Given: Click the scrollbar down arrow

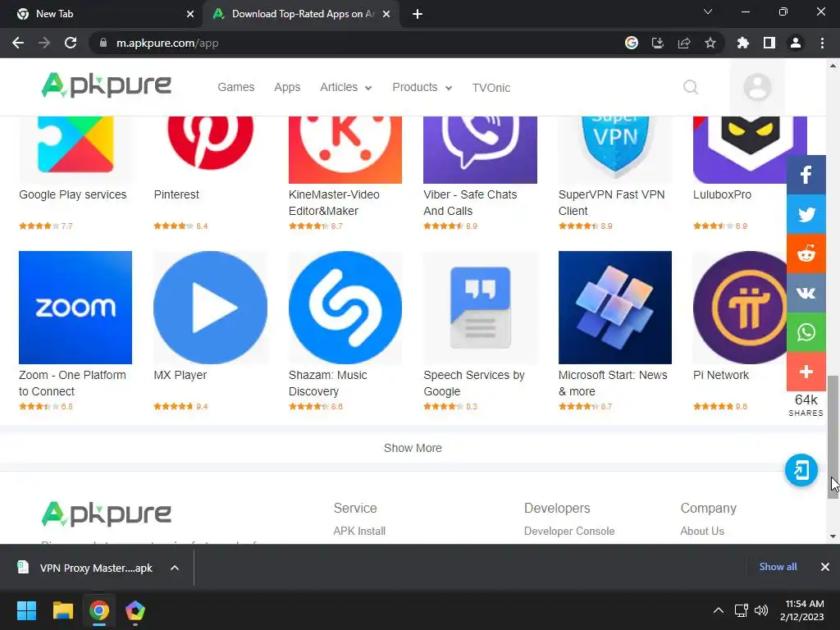Looking at the screenshot, I should (833, 536).
